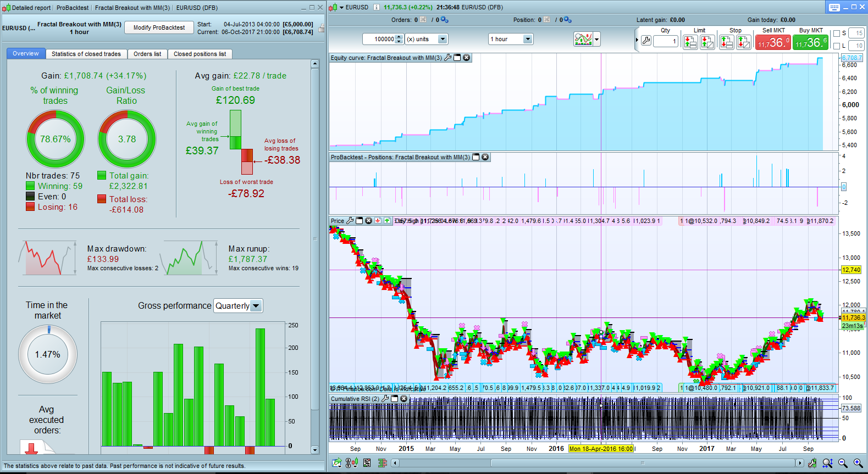
Task: Click the Modify ProBacktest button
Action: pyautogui.click(x=159, y=27)
